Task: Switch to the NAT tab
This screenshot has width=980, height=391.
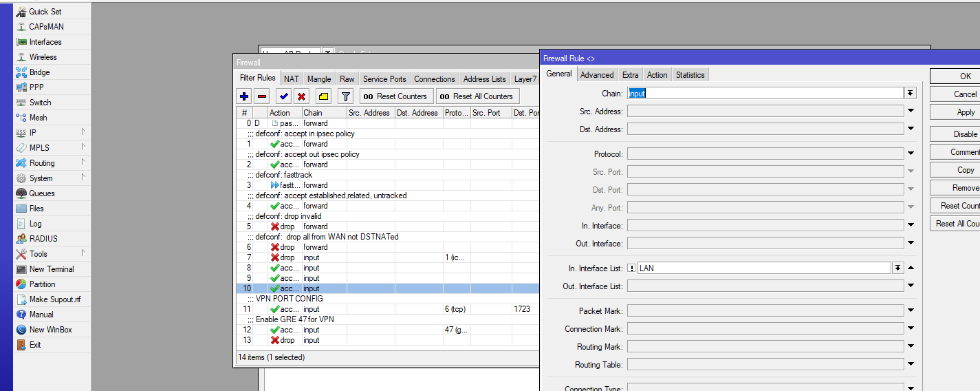Action: point(292,79)
